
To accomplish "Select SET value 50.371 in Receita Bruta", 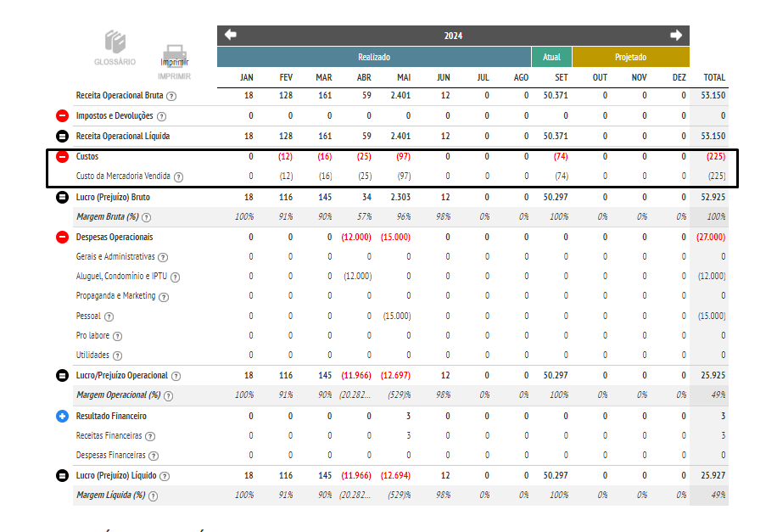I will [556, 95].
